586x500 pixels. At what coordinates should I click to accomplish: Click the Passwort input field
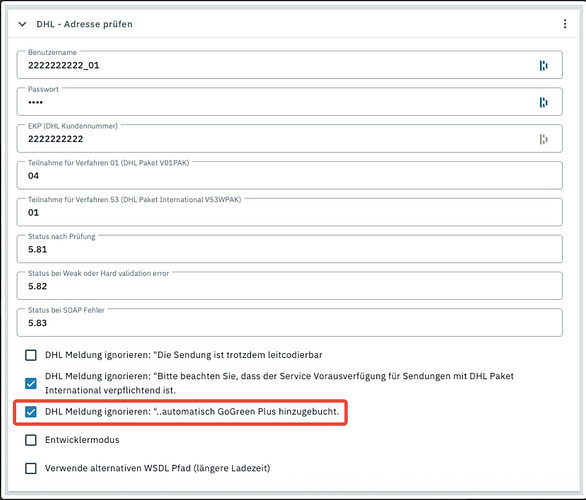point(289,102)
